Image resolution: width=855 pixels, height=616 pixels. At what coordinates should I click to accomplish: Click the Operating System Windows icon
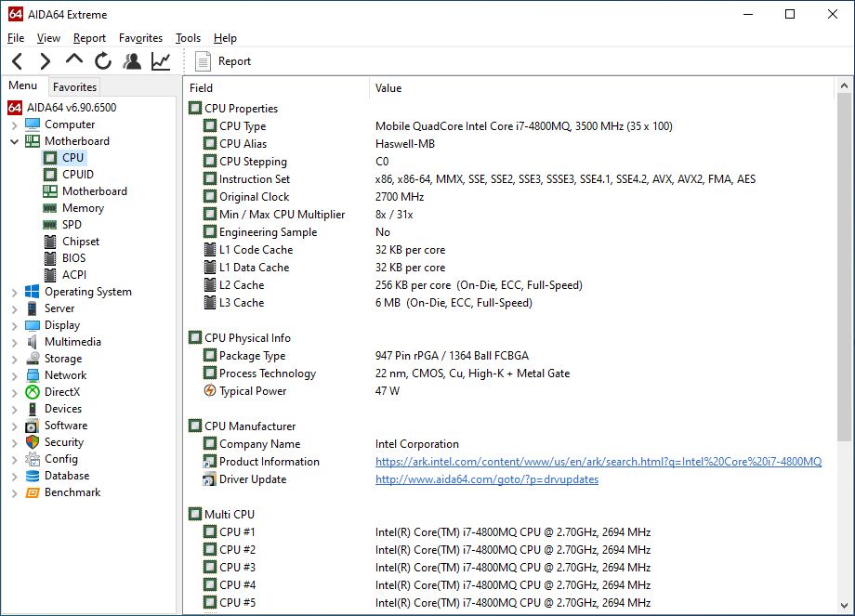33,292
